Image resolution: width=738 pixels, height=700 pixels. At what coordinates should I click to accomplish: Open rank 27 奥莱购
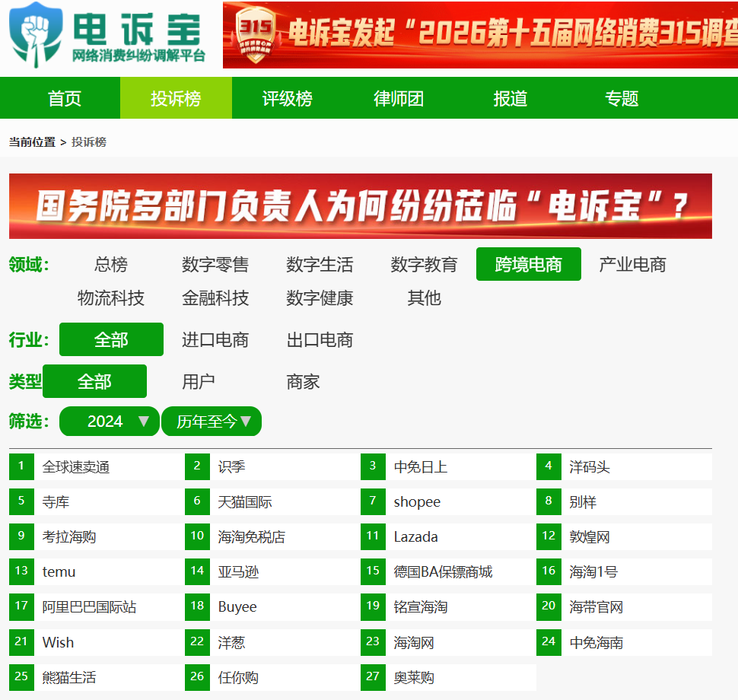click(449, 678)
